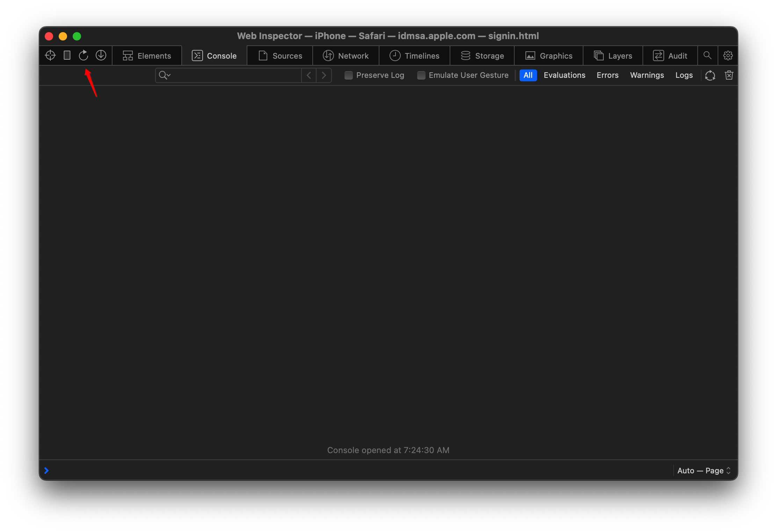Expand the filter search options dropdown

pos(165,75)
